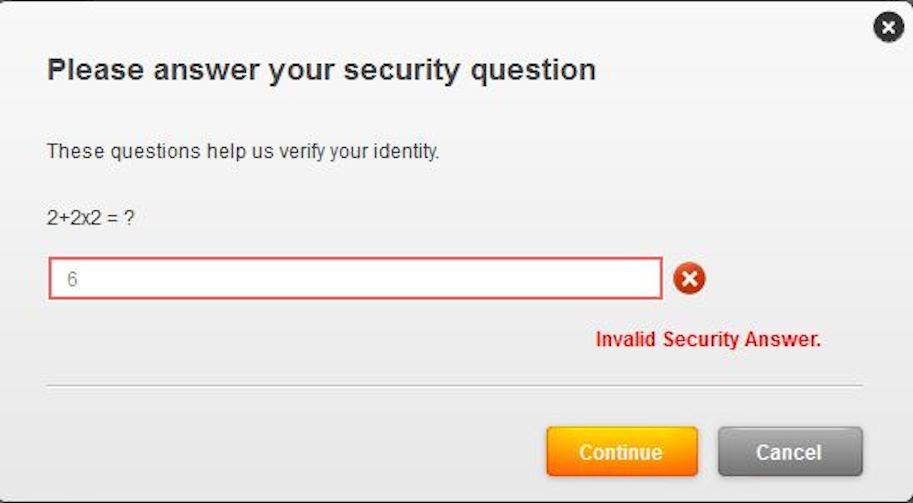Cancel the security question prompt
The width and height of the screenshot is (913, 503).
789,452
